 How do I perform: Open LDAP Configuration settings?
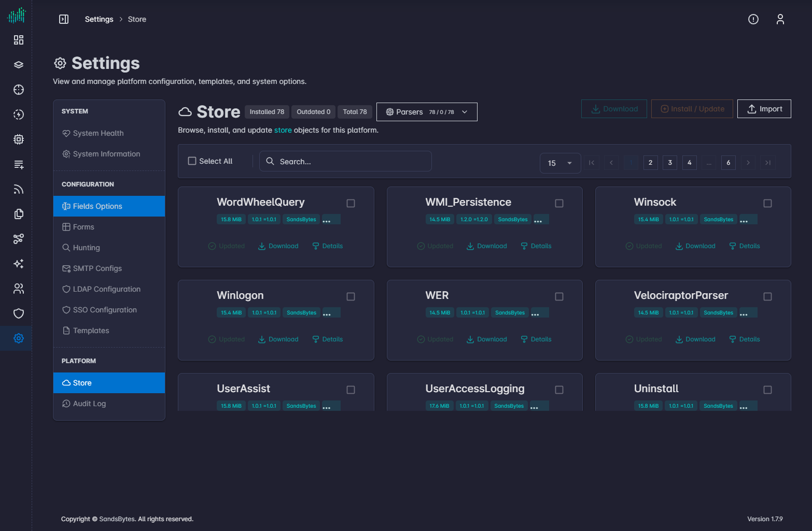point(109,289)
